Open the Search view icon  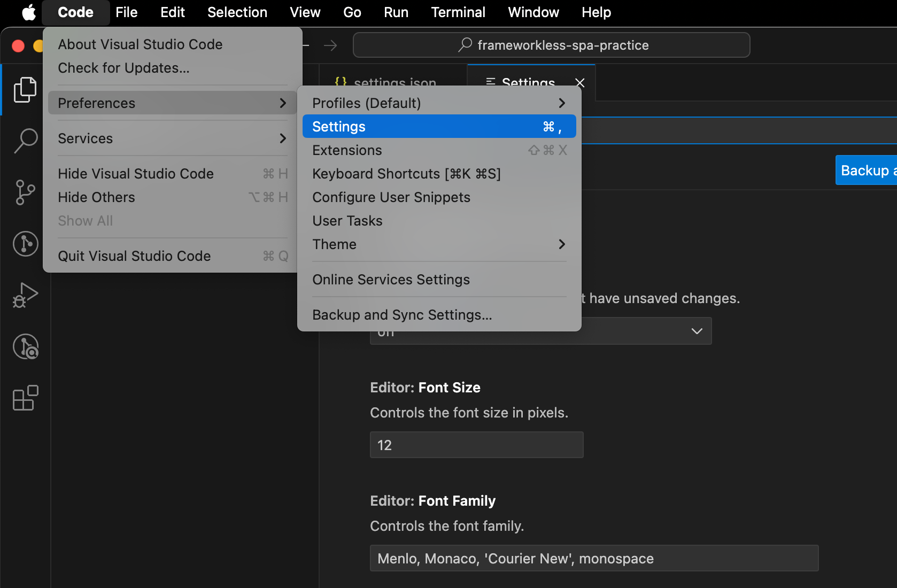pyautogui.click(x=25, y=141)
